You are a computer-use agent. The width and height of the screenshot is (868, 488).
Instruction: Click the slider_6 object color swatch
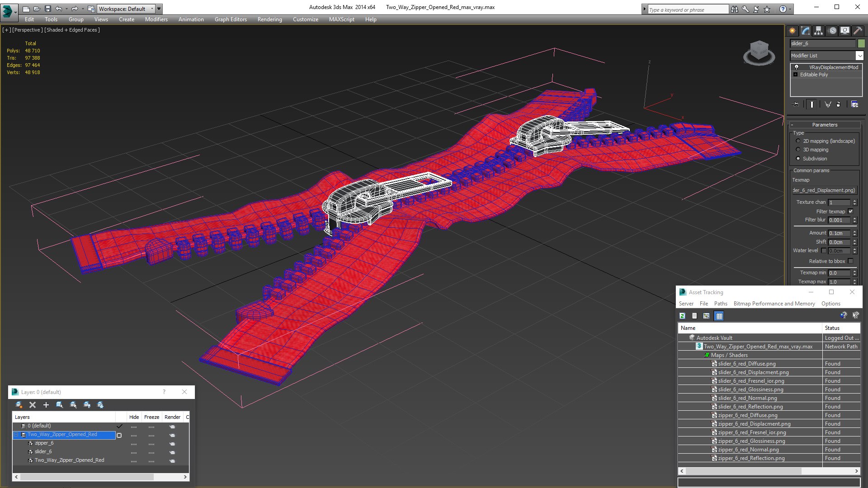[x=861, y=43]
